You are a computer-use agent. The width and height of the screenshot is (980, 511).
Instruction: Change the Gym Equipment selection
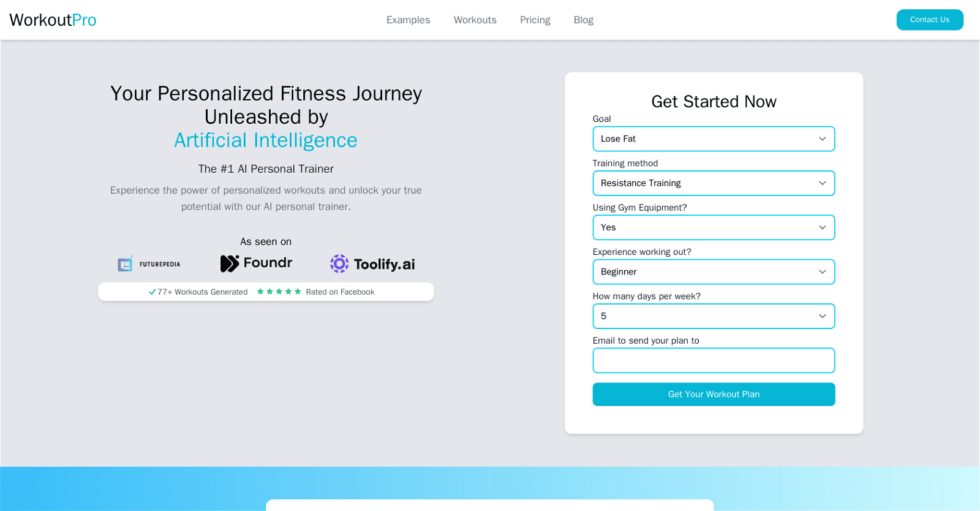tap(714, 227)
